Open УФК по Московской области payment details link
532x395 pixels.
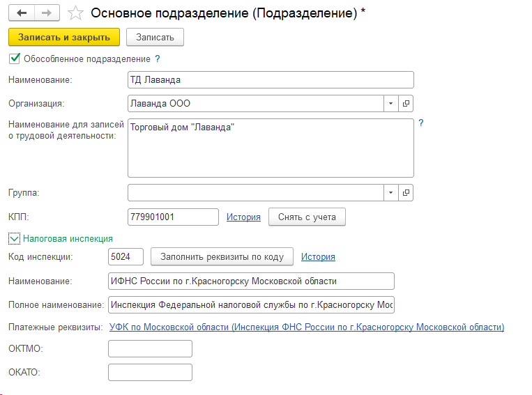[307, 327]
